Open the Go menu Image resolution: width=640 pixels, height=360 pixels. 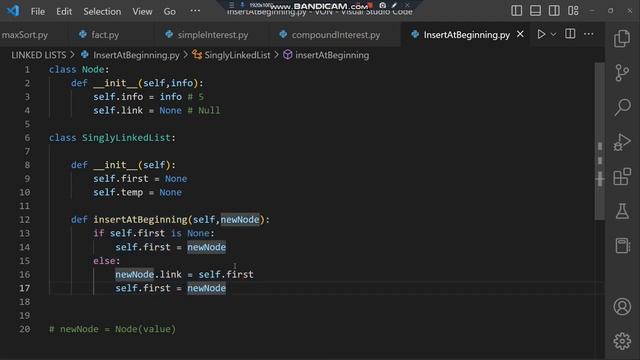[169, 11]
